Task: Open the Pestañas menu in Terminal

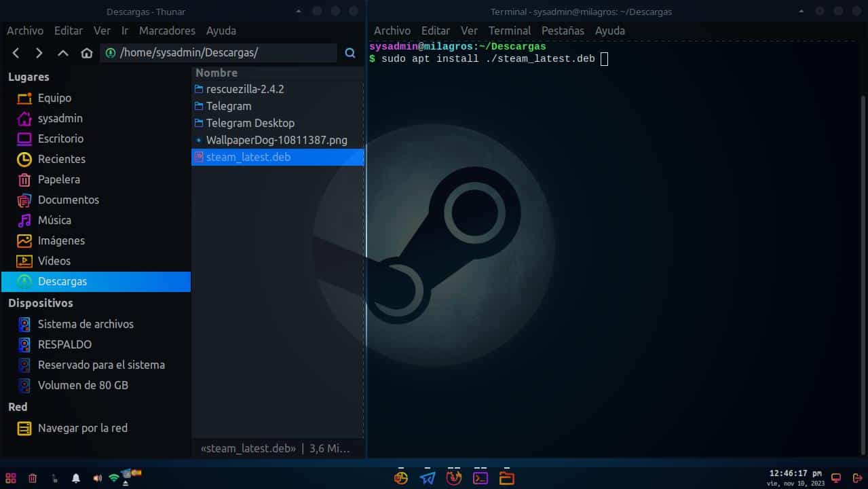Action: 563,31
